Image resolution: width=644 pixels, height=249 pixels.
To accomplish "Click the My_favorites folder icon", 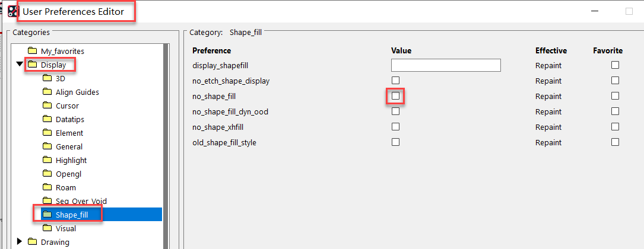I will [32, 51].
